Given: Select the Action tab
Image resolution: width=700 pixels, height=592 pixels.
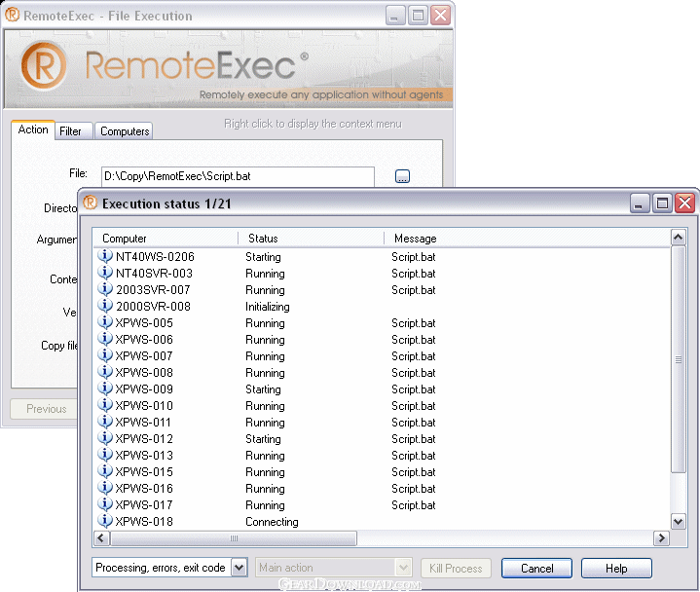Looking at the screenshot, I should coord(33,129).
